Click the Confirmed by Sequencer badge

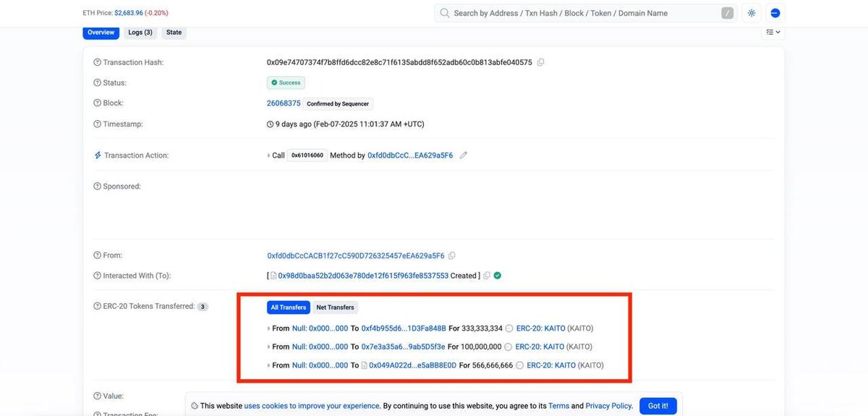point(339,103)
